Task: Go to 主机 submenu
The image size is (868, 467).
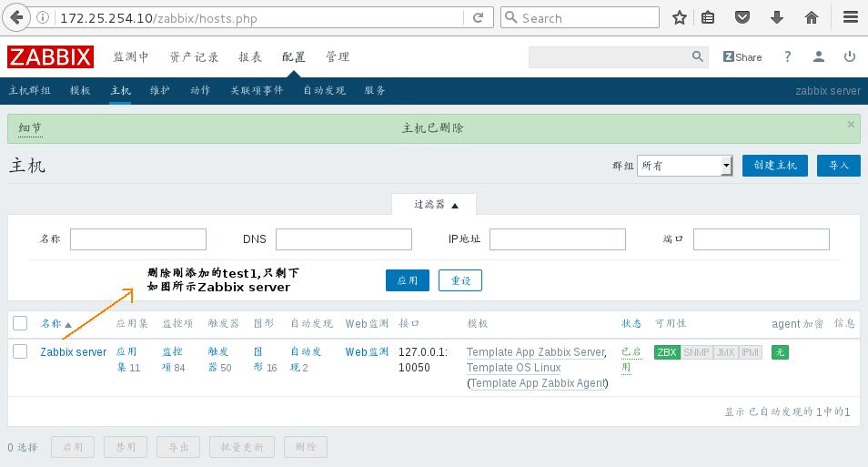Action: 120,90
